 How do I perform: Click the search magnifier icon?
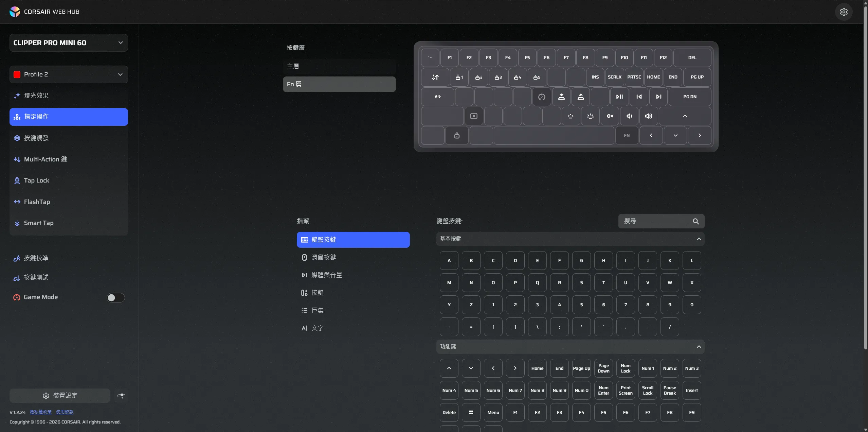(x=696, y=221)
